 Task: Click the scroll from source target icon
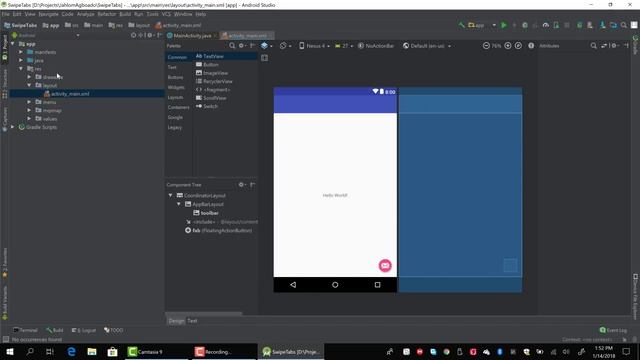coord(133,36)
